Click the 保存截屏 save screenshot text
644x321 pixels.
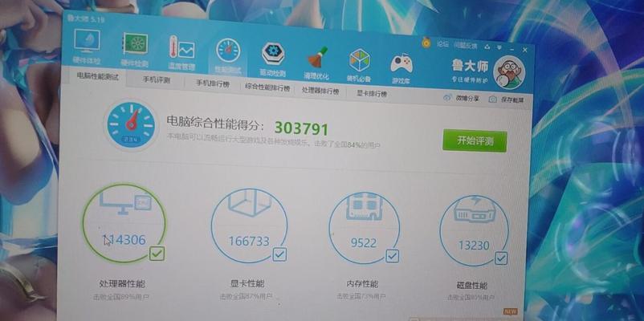pyautogui.click(x=512, y=100)
